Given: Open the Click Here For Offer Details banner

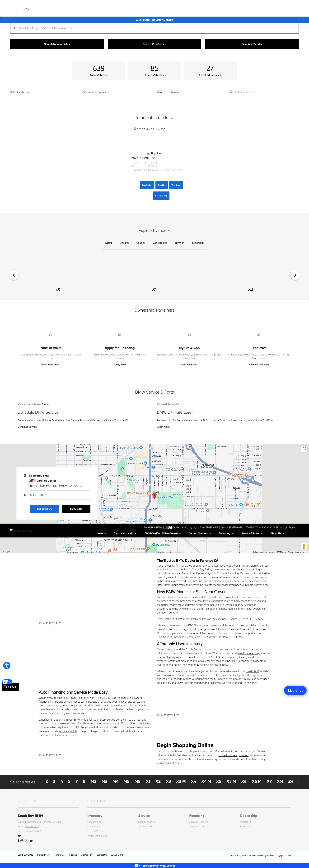Looking at the screenshot, I should 154,20.
